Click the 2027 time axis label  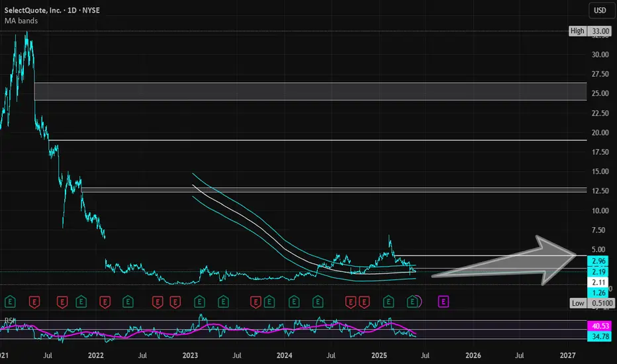(x=567, y=355)
